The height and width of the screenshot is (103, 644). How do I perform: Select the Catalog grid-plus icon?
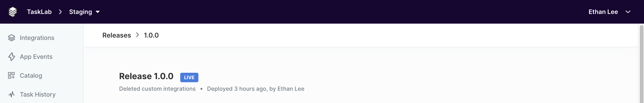pyautogui.click(x=11, y=75)
